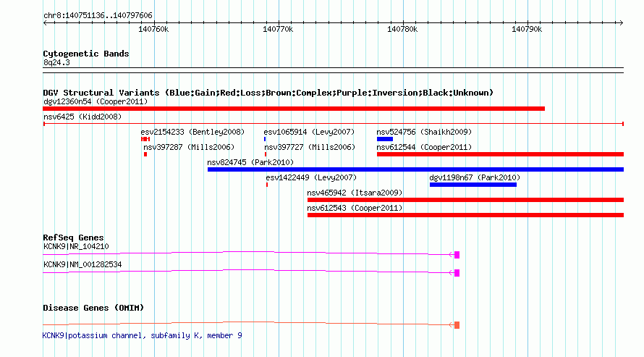This screenshot has width=644, height=357.
Task: Click the nsv612543 (Cooper2011) label
Action: pyautogui.click(x=355, y=208)
